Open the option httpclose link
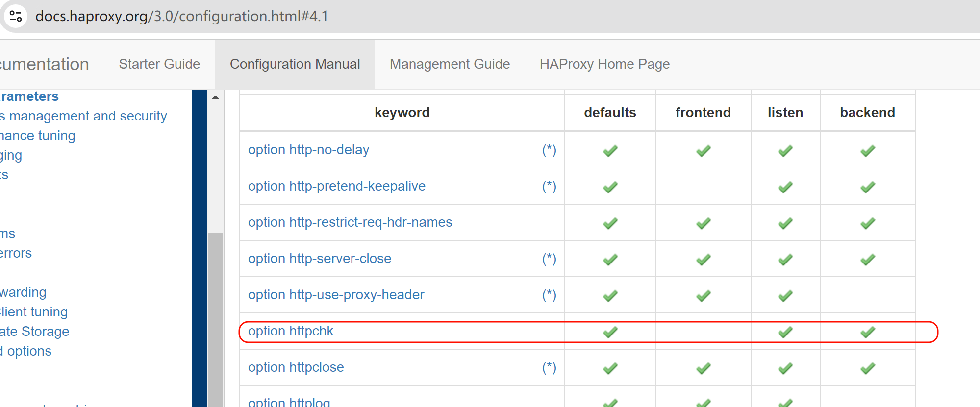Image resolution: width=980 pixels, height=407 pixels. tap(296, 367)
